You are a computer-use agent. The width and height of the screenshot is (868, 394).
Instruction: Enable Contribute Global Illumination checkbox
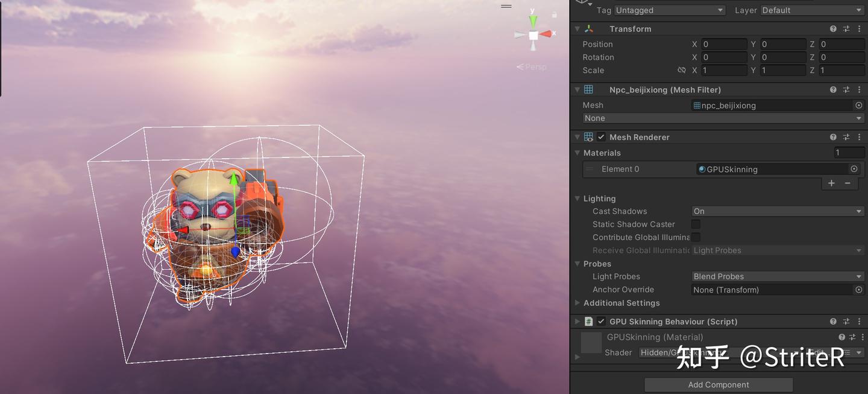coord(696,237)
